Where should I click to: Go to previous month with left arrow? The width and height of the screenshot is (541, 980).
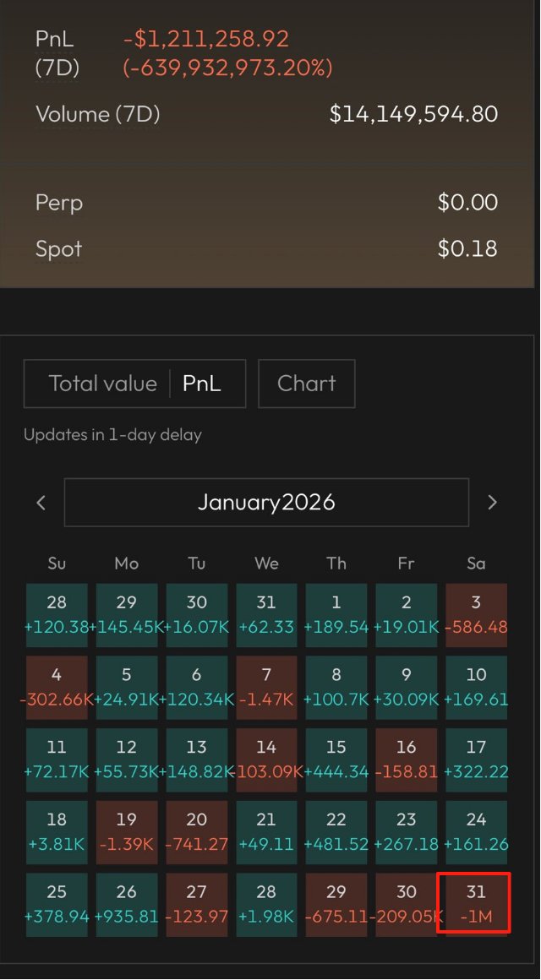point(41,503)
